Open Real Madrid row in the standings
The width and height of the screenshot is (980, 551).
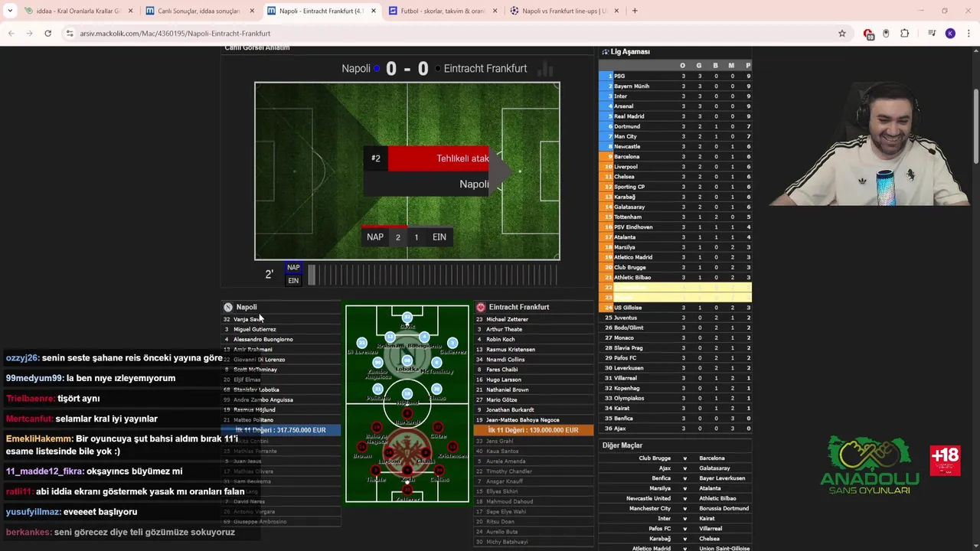point(675,116)
